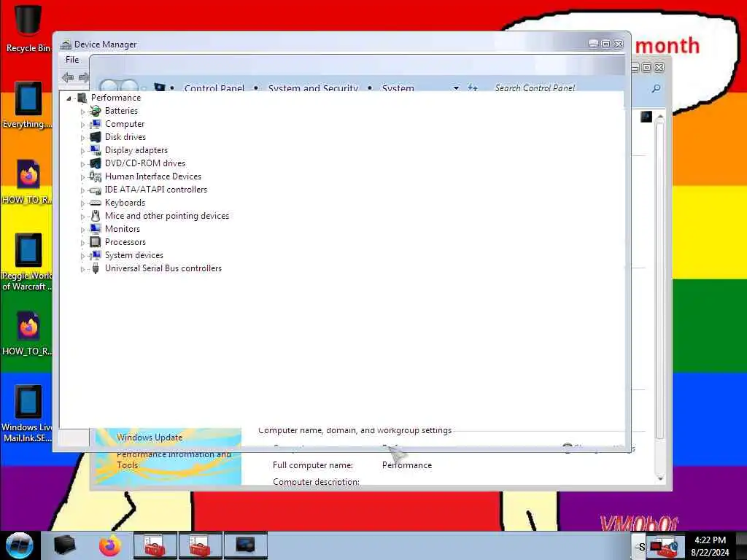The height and width of the screenshot is (560, 747).
Task: Open the Windows Update link
Action: click(x=150, y=437)
